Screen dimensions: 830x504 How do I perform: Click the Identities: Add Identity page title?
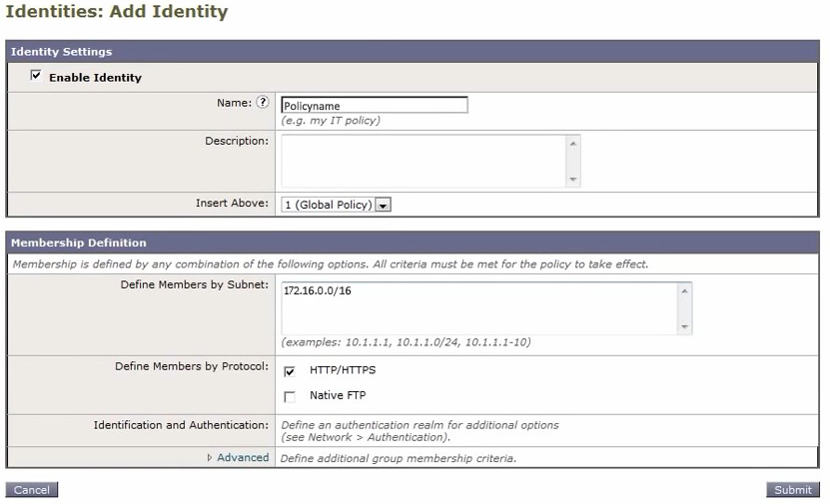tap(117, 13)
